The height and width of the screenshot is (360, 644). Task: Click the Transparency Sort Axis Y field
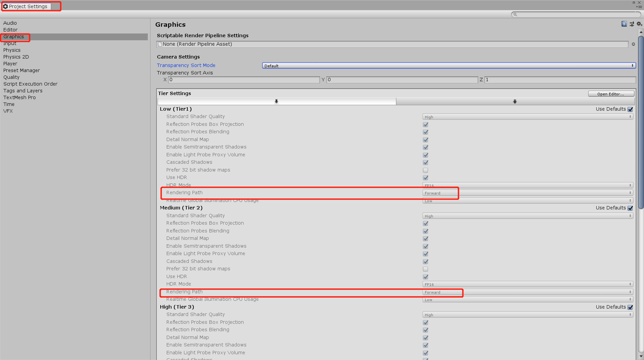point(402,80)
